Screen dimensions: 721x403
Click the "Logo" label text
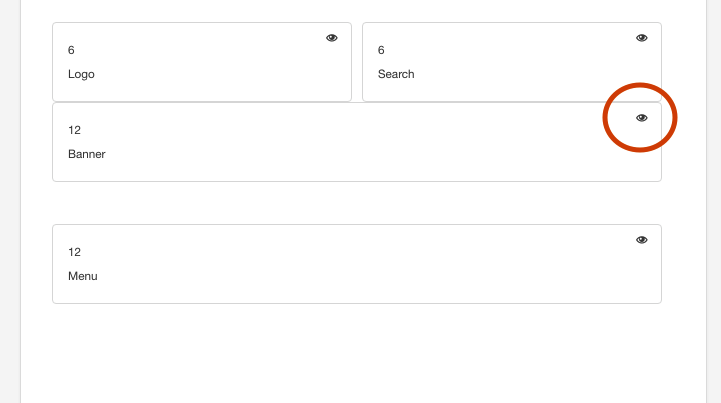[81, 74]
